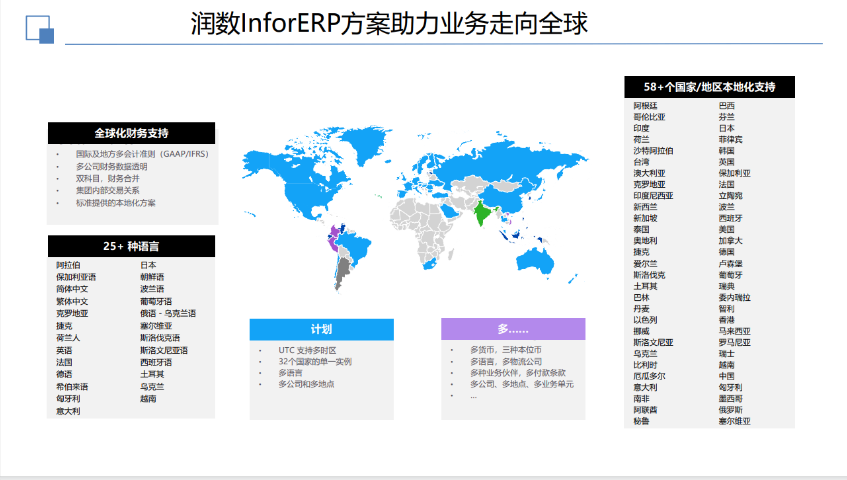Select 阿根廷 in the country list

pos(646,105)
